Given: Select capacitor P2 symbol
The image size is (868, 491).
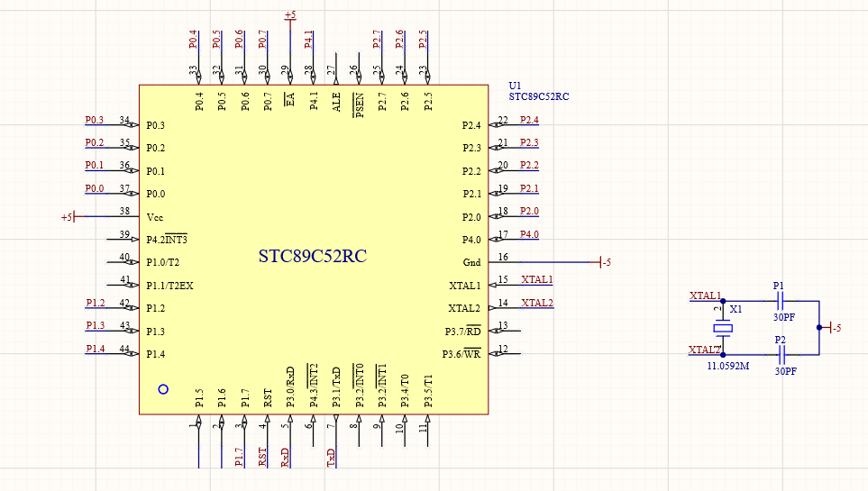Looking at the screenshot, I should [x=781, y=355].
